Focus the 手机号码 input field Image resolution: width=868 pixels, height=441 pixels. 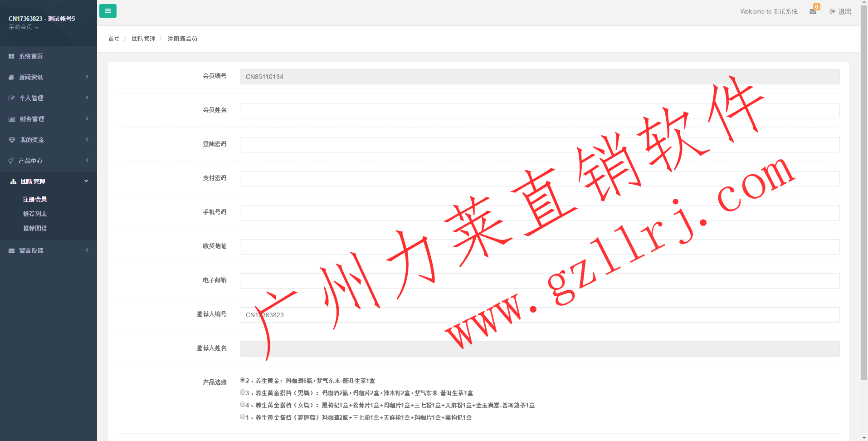(x=540, y=213)
